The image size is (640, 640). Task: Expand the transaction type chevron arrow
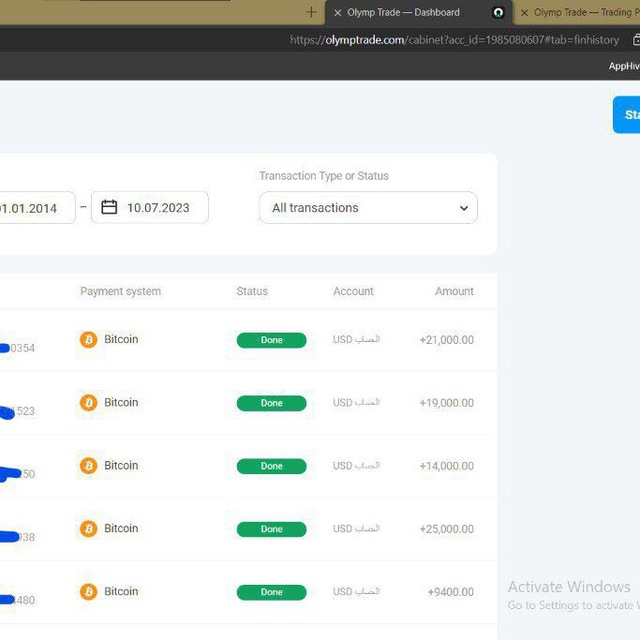[464, 208]
